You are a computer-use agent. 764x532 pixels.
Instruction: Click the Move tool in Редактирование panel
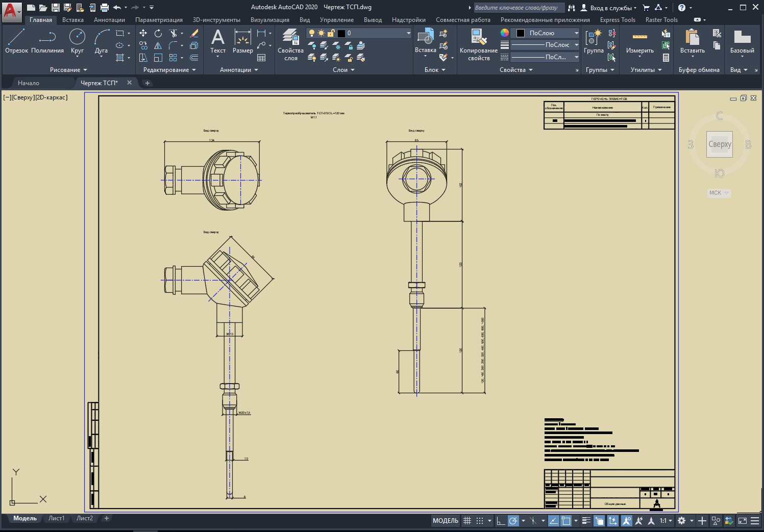pos(143,33)
